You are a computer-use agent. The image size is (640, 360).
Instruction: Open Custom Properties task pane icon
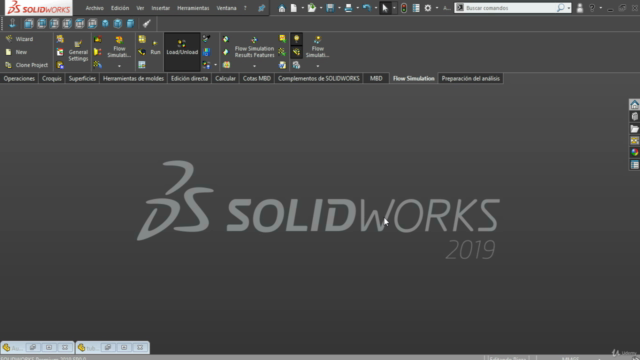click(x=634, y=165)
